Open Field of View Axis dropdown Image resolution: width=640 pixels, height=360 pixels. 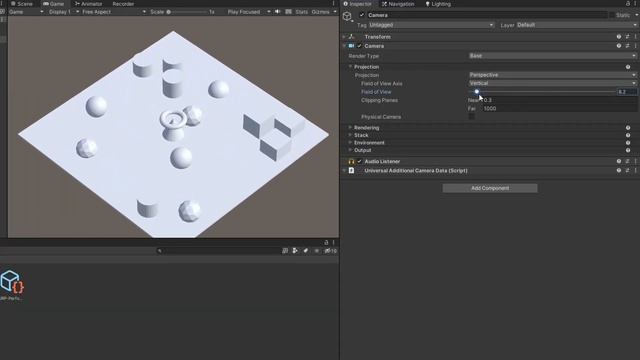click(553, 83)
